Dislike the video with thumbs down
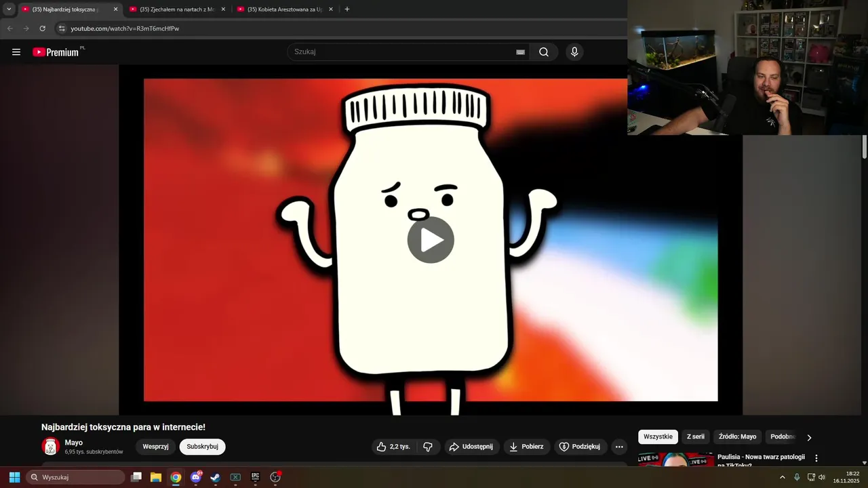The width and height of the screenshot is (868, 488). point(428,447)
